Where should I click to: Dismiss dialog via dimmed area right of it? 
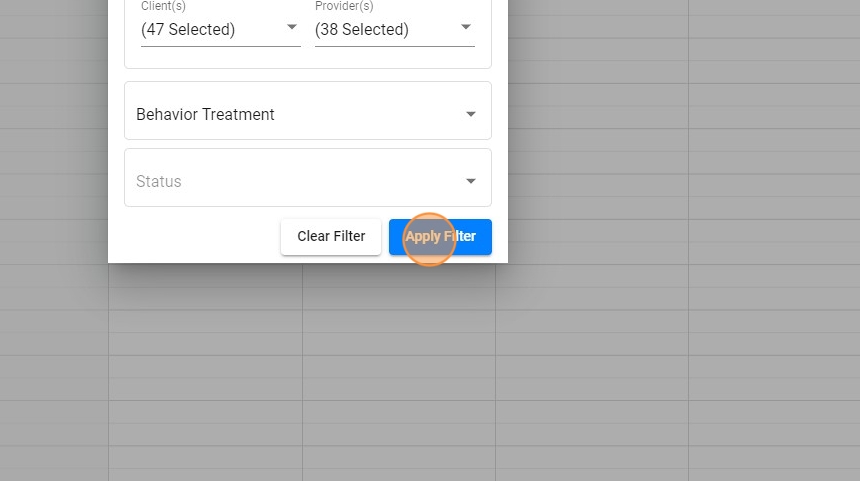[x=680, y=150]
